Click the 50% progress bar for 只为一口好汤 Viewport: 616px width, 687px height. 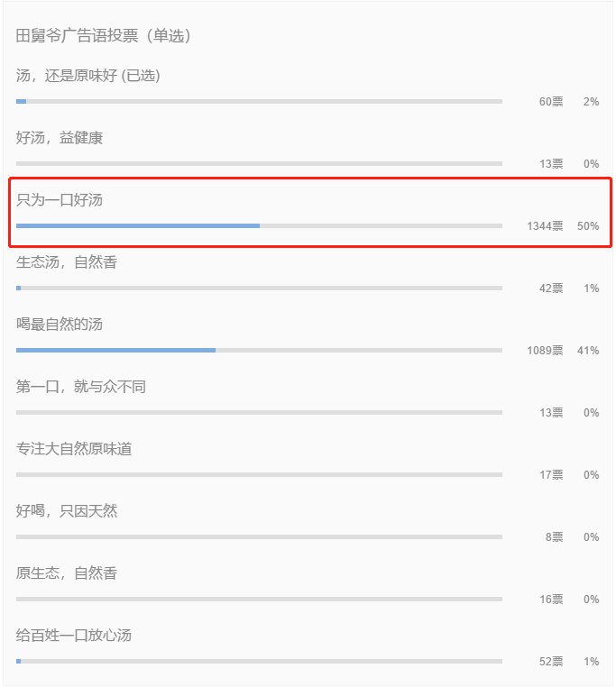point(259,226)
